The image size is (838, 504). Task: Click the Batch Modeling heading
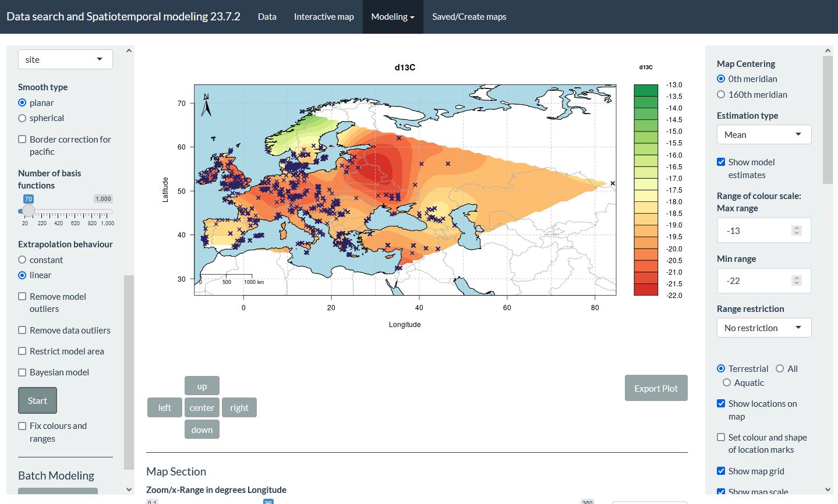(x=56, y=475)
